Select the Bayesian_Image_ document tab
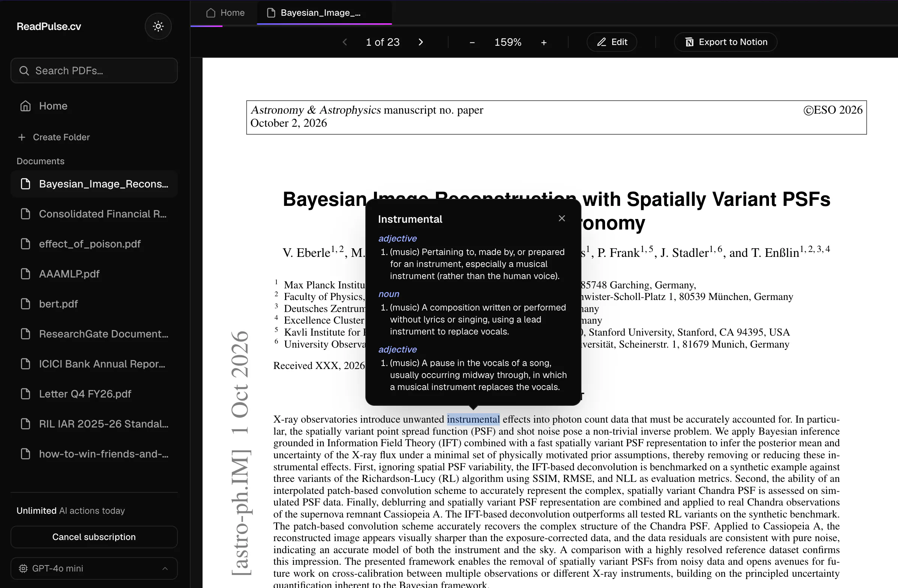Viewport: 898px width, 588px height. tap(324, 13)
